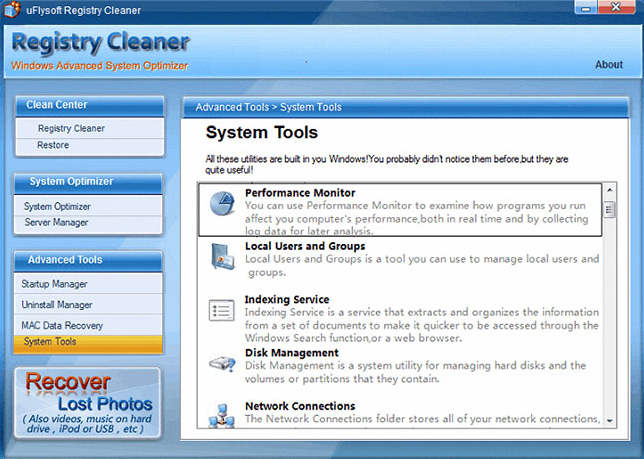Viewport: 644px width, 459px height.
Task: Click the Local Users and Groups icon
Action: click(x=223, y=257)
